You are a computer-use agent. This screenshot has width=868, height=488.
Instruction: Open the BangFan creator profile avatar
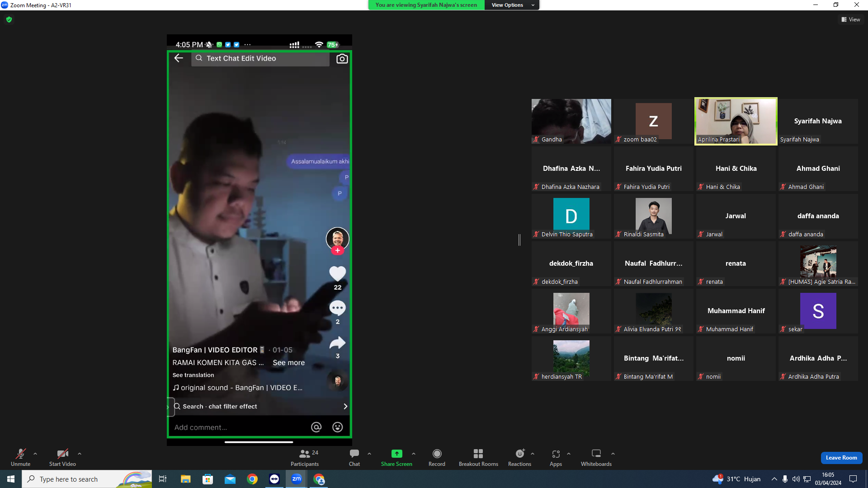[x=337, y=238]
